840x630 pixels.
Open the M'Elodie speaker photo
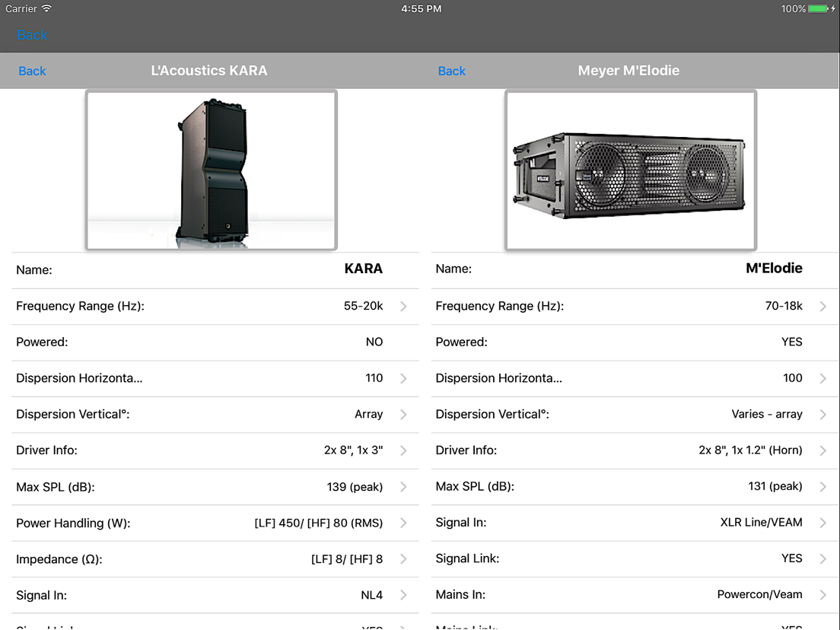point(631,170)
